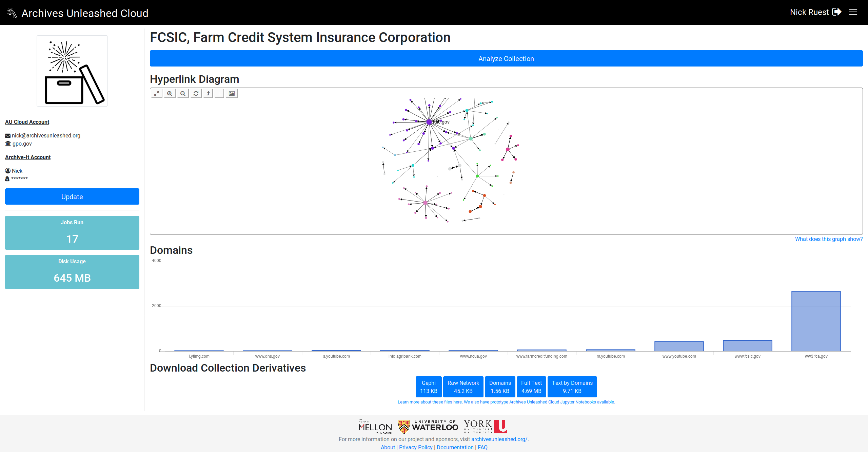Screen dimensions: 868x452
Task: Click the www.ncua.gov axis label
Action: 473,356
